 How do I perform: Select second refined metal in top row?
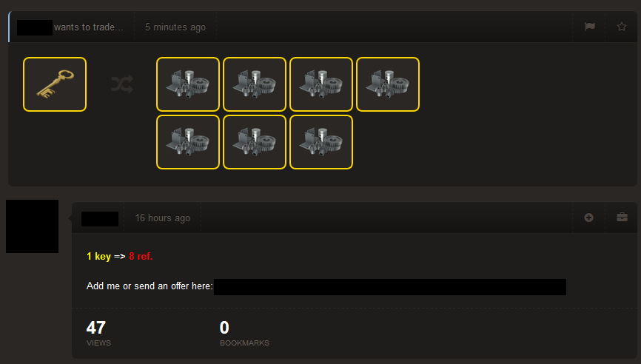click(255, 84)
